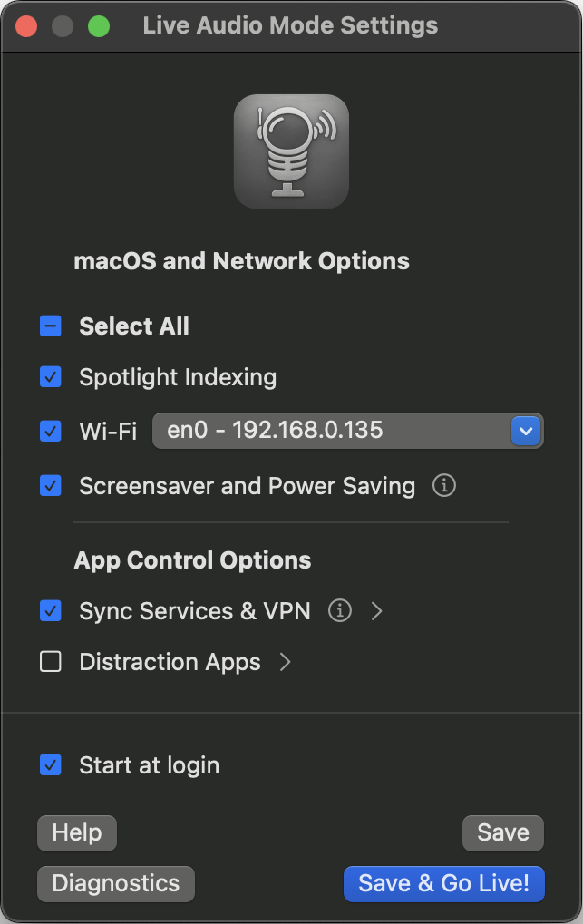This screenshot has height=924, width=583.
Task: Click info icon beside Screensaver and Power Saving
Action: pyautogui.click(x=443, y=486)
